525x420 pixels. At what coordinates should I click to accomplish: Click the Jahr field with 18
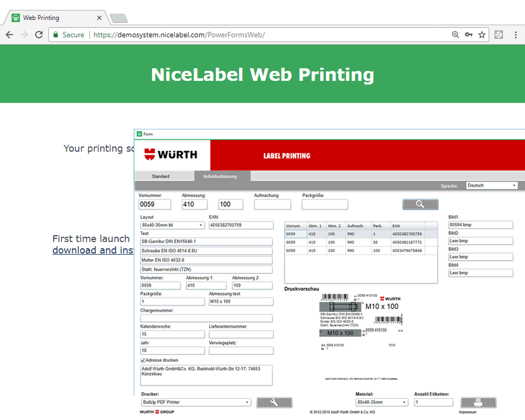click(172, 350)
